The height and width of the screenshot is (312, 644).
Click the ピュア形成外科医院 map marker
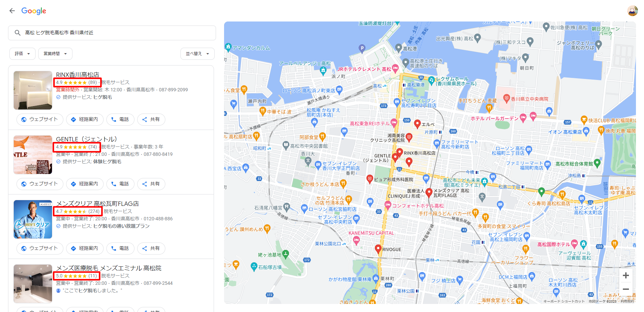[x=370, y=179]
